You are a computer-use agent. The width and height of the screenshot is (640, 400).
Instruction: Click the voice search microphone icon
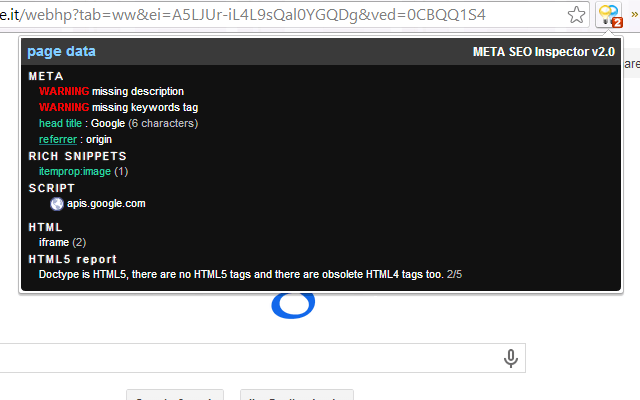pos(511,358)
